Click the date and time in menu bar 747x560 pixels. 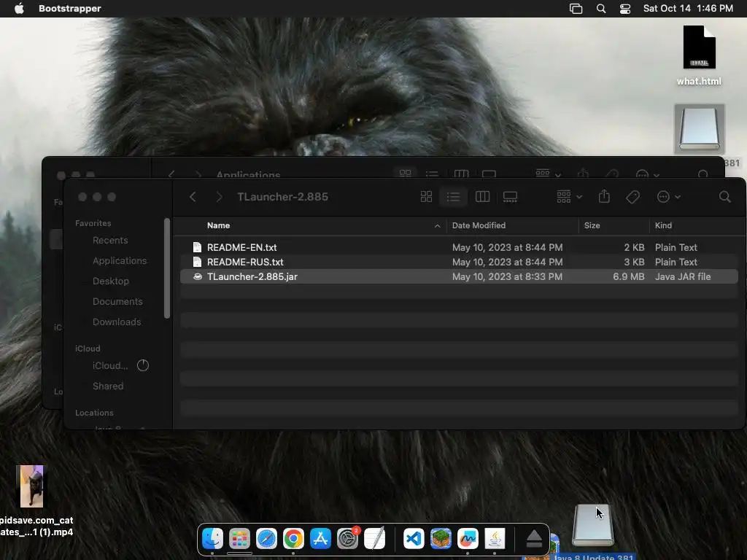pyautogui.click(x=688, y=9)
